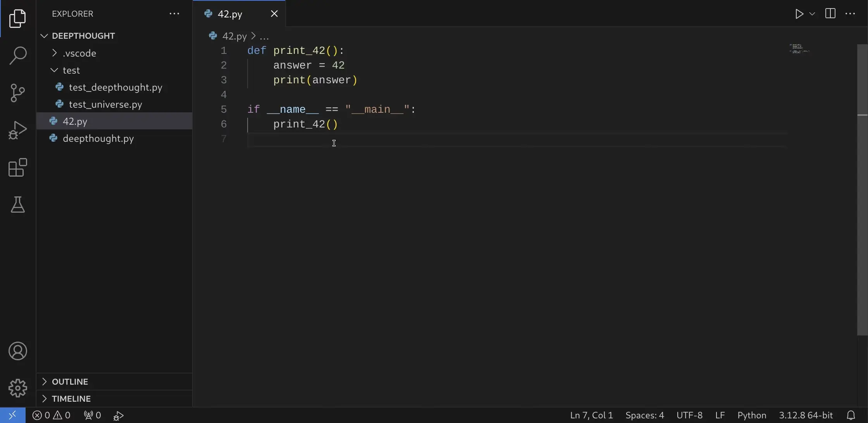This screenshot has width=868, height=423.
Task: Open deepthought.py from the Explorer
Action: click(x=98, y=138)
